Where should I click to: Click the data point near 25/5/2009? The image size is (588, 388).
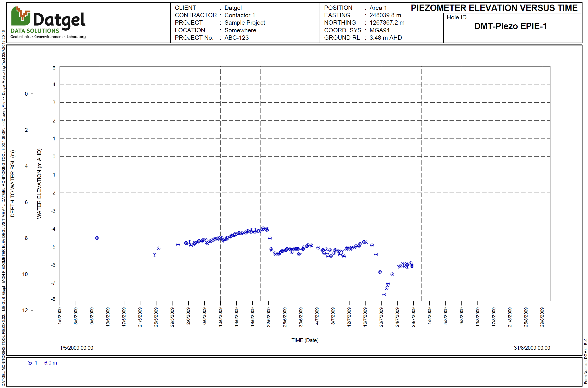coord(155,255)
